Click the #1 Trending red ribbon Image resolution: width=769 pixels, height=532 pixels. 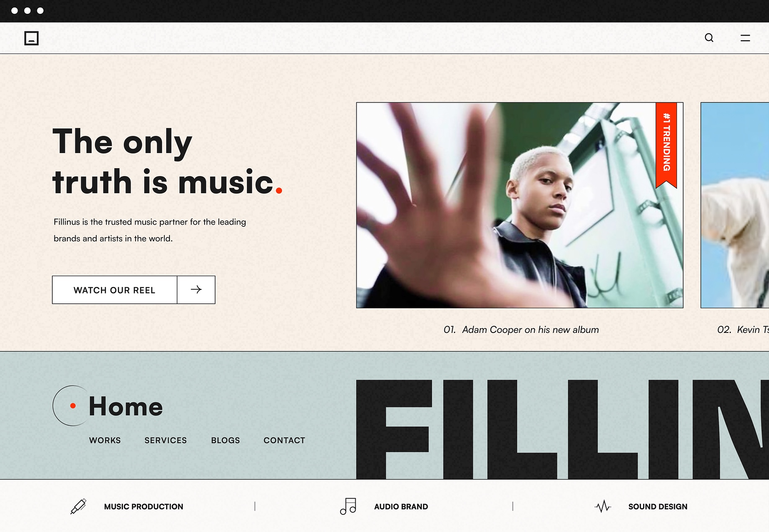pyautogui.click(x=666, y=145)
